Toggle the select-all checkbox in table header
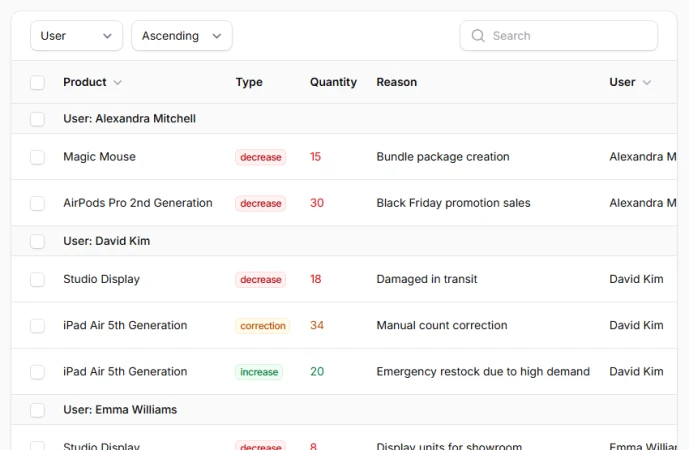Image resolution: width=689 pixels, height=450 pixels. click(37, 83)
